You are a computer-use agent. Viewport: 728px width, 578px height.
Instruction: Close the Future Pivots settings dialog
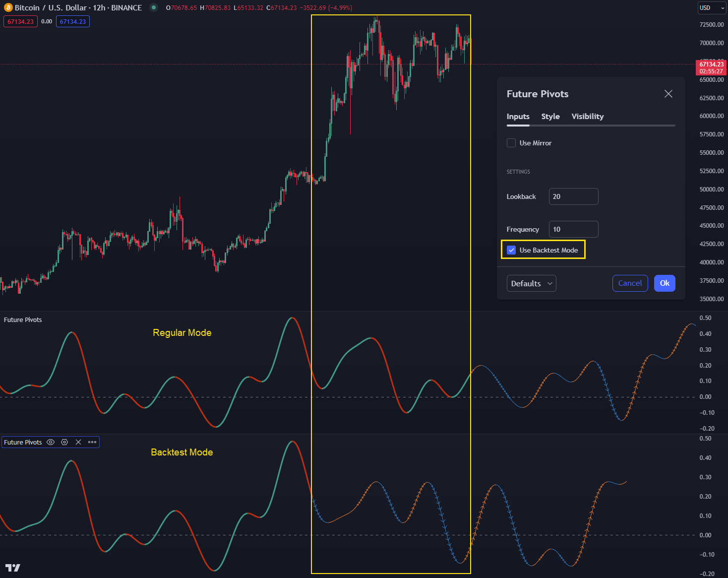tap(668, 94)
